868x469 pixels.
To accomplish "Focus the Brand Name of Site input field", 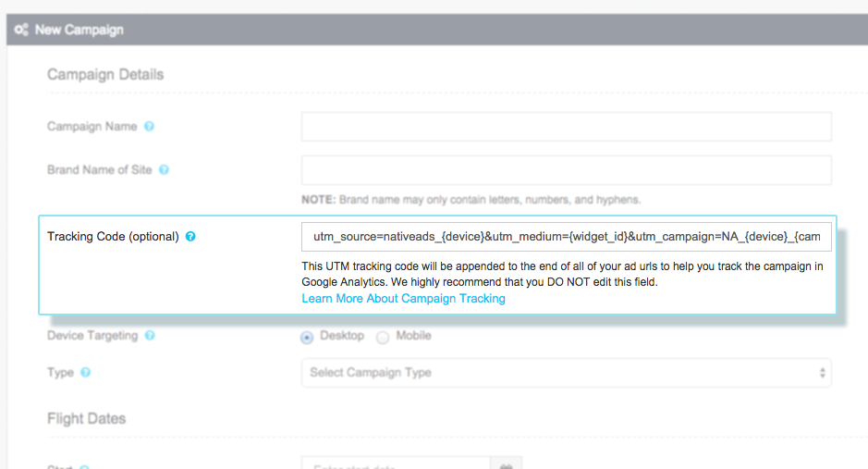I will click(567, 170).
